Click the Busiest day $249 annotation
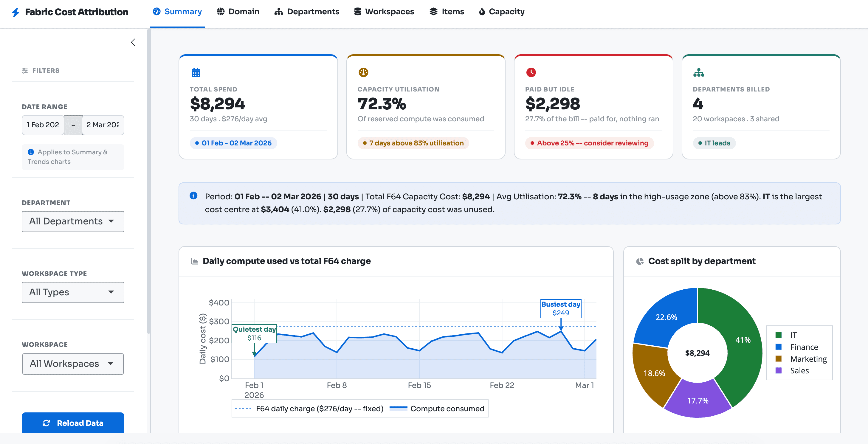 click(x=561, y=309)
